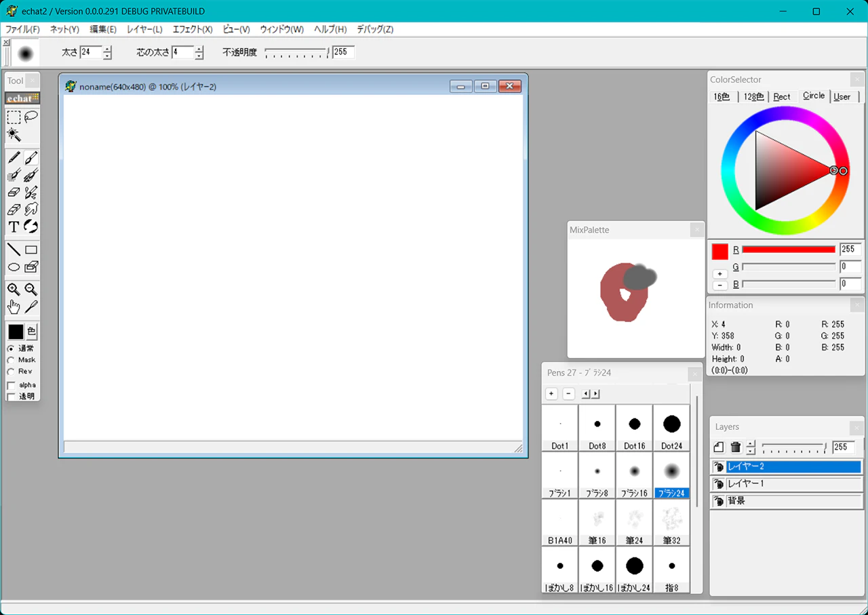Increase 芯の太さ with the up arrow
This screenshot has width=868, height=615.
click(199, 49)
